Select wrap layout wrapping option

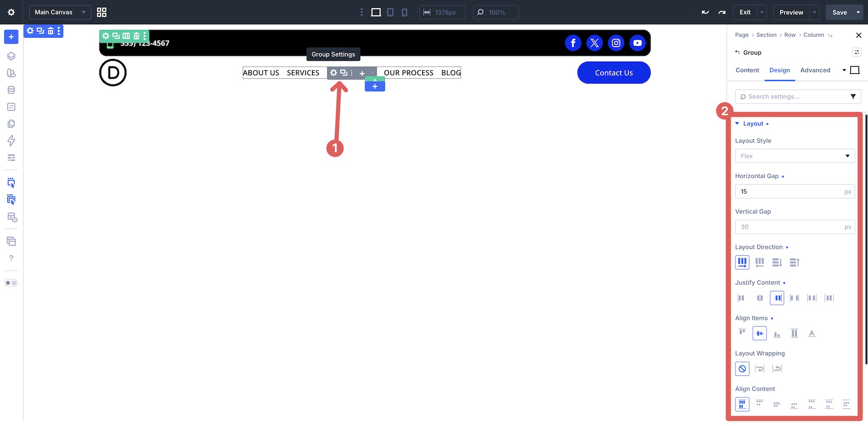(759, 369)
